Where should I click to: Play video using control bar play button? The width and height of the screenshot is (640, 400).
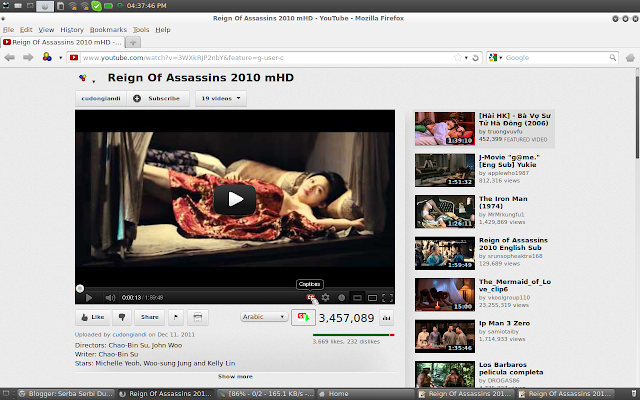[x=89, y=298]
